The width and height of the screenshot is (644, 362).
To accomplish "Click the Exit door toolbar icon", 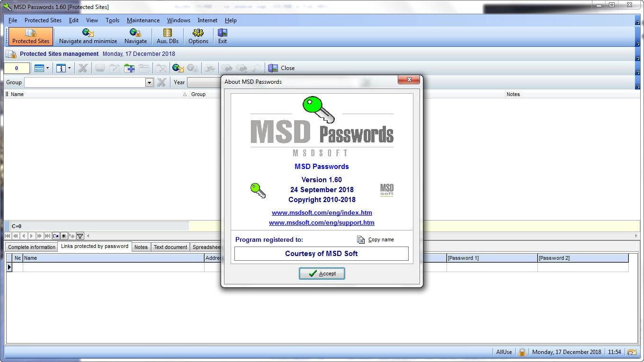I will pyautogui.click(x=222, y=36).
